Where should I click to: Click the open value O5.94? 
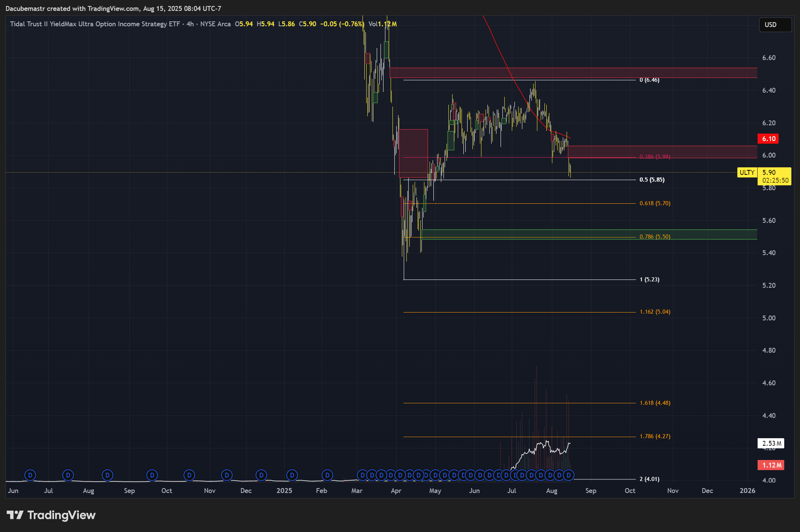[x=244, y=24]
